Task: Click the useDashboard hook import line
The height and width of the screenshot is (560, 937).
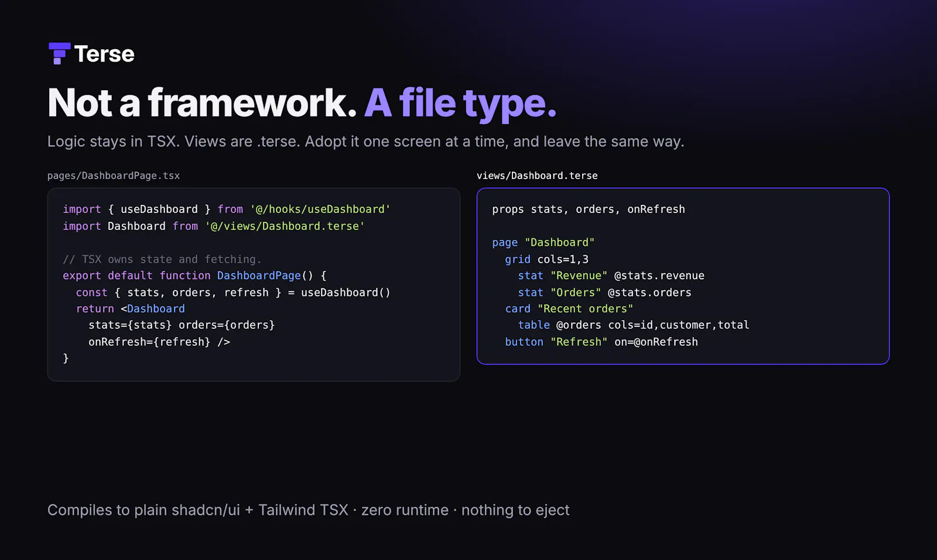Action: click(x=227, y=209)
